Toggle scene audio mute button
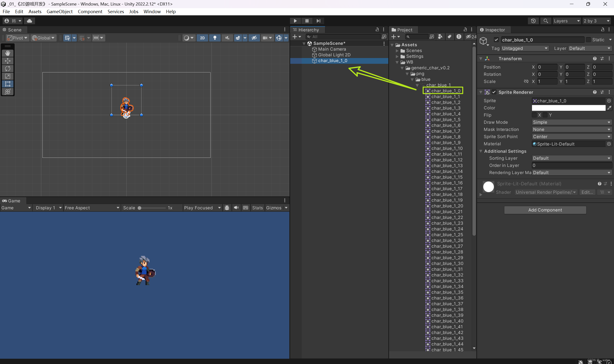Viewport: 614px width, 364px height. point(227,38)
